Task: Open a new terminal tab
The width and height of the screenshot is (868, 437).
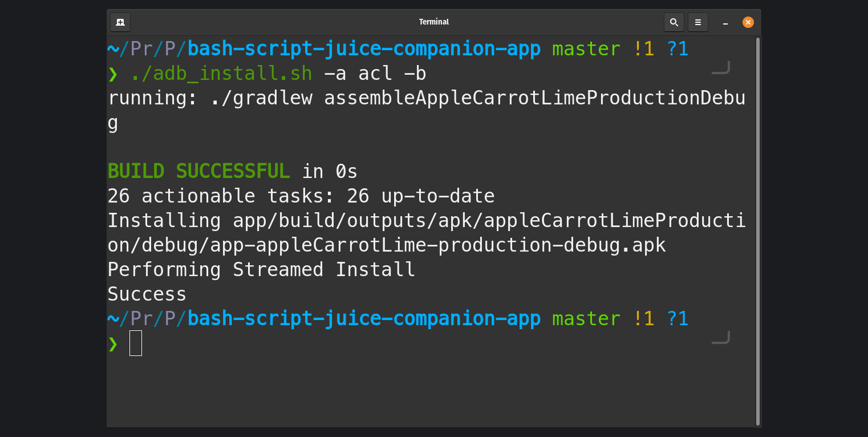Action: point(120,22)
